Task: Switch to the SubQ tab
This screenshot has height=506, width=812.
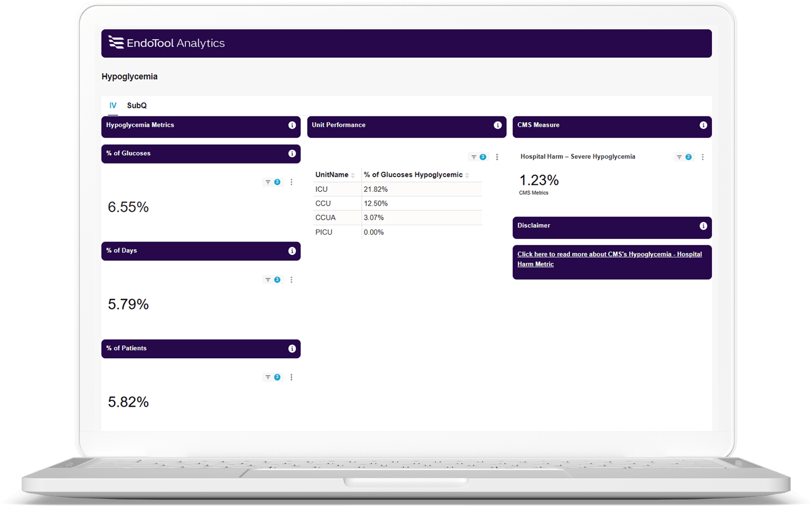Action: tap(137, 106)
